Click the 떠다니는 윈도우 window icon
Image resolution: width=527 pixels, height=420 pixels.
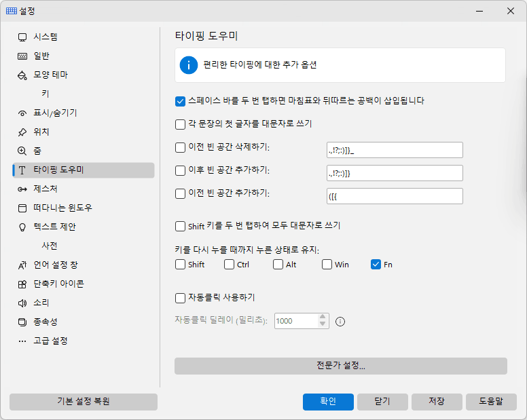(x=22, y=208)
